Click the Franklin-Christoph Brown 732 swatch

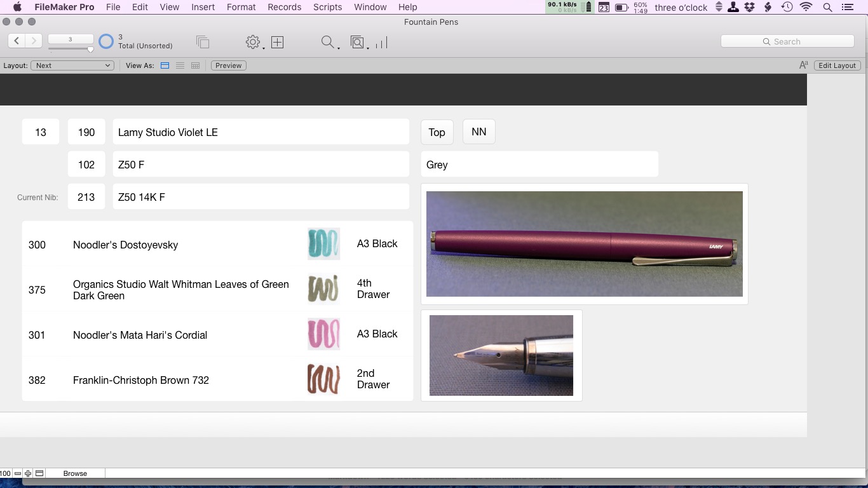(323, 379)
